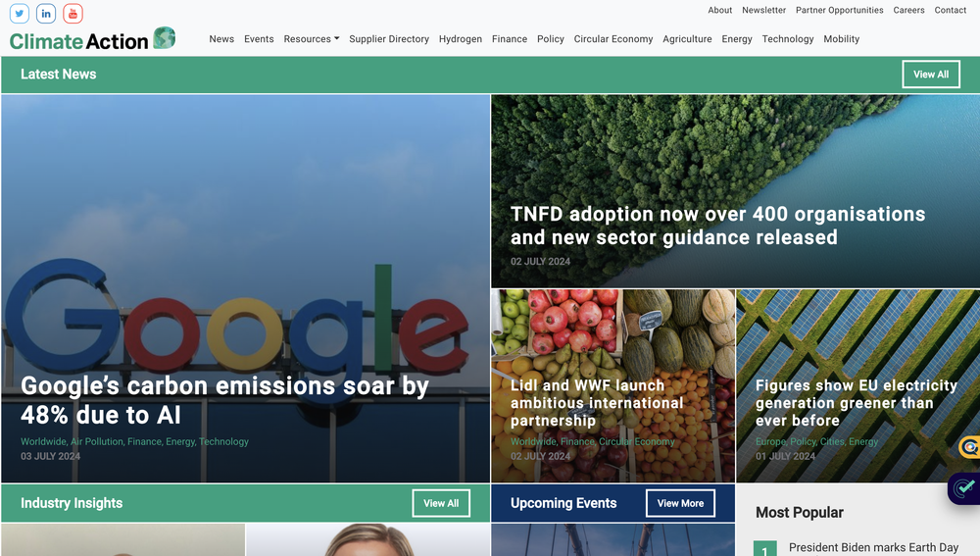Open the orange chat widget icon
The image size is (980, 556).
[969, 447]
